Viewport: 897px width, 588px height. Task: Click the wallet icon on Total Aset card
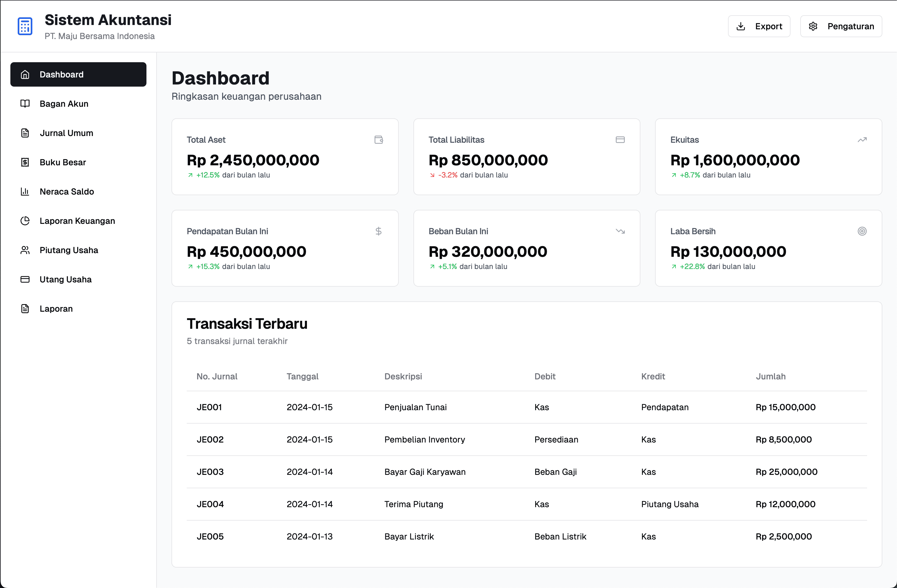click(379, 140)
